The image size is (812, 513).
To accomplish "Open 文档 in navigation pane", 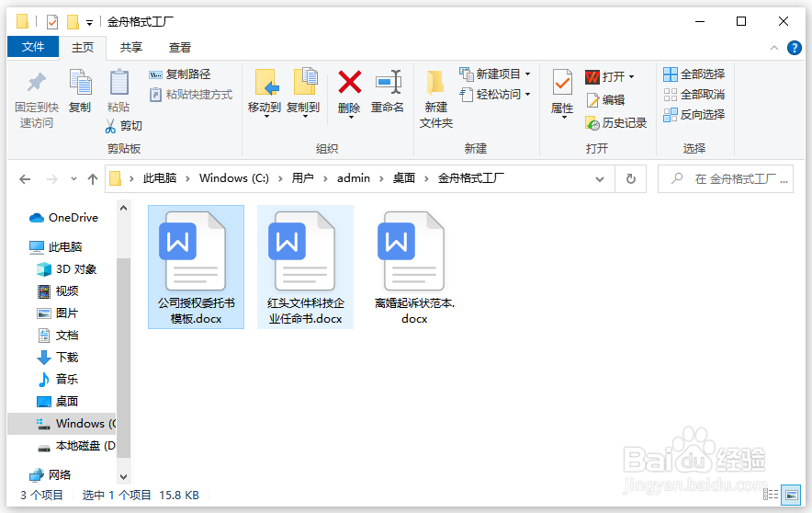I will pos(58,336).
